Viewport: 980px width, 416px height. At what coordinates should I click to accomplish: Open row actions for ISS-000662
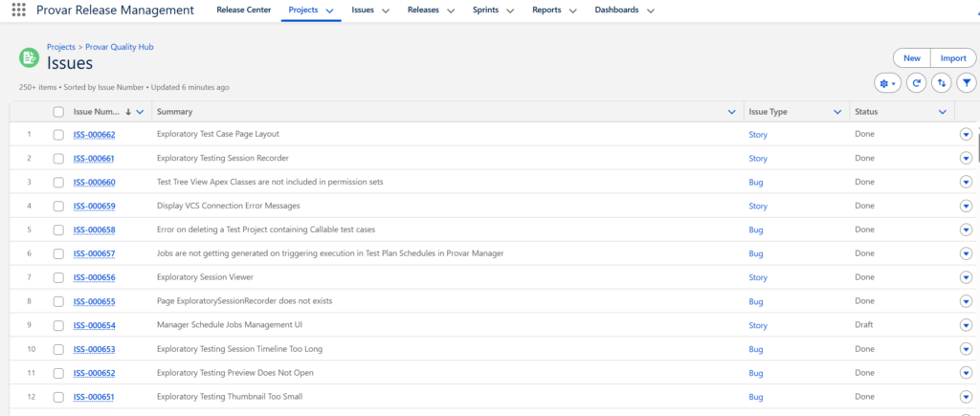pyautogui.click(x=966, y=135)
